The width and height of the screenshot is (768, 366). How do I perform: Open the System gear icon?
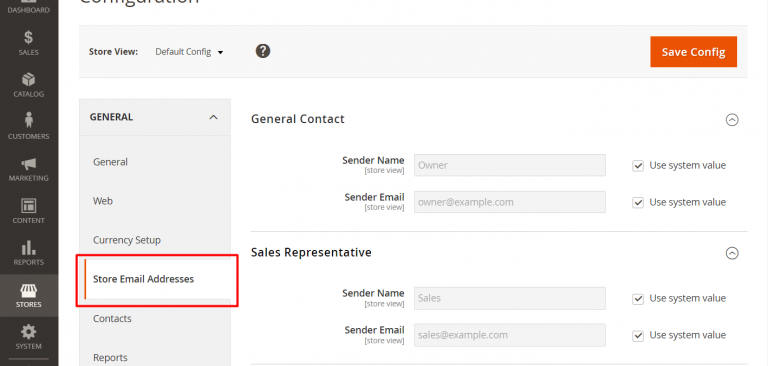coord(28,332)
